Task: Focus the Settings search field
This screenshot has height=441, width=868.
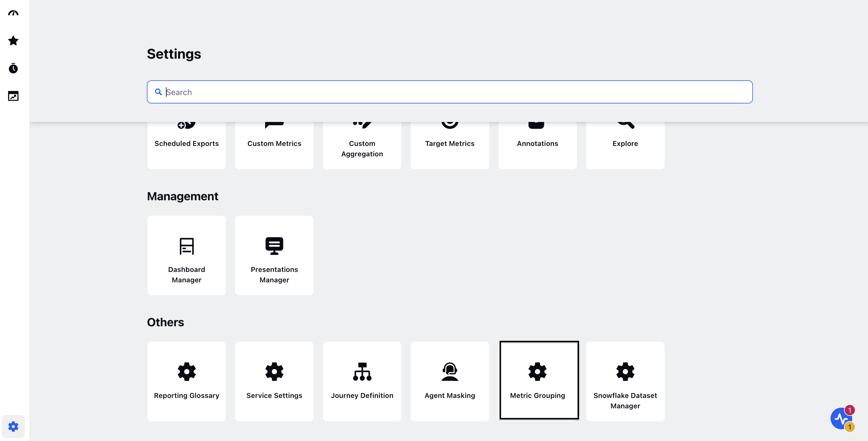Action: pos(450,92)
